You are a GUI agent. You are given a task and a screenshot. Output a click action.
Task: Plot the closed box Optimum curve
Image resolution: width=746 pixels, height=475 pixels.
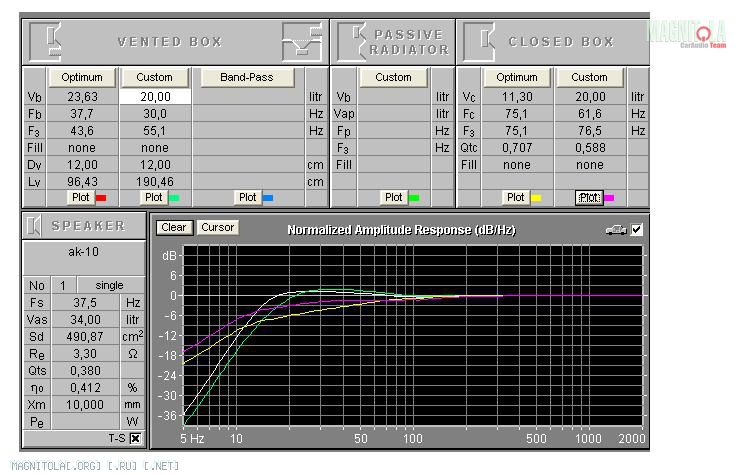coord(516,198)
